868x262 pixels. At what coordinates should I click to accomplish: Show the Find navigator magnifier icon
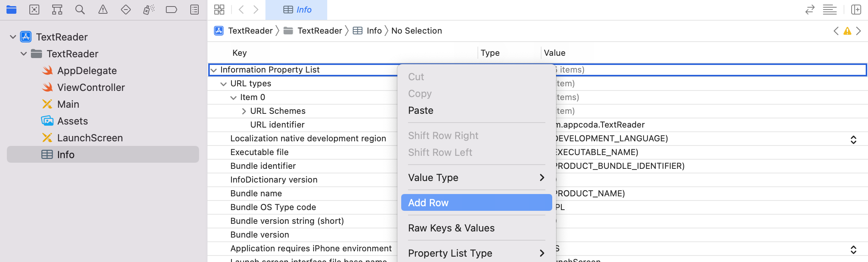[80, 10]
